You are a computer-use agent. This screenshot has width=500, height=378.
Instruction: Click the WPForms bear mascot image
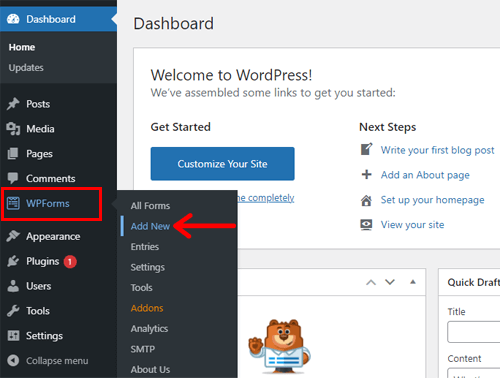point(279,346)
